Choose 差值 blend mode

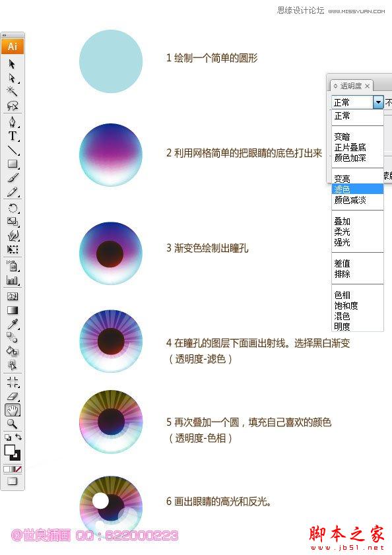pos(358,263)
